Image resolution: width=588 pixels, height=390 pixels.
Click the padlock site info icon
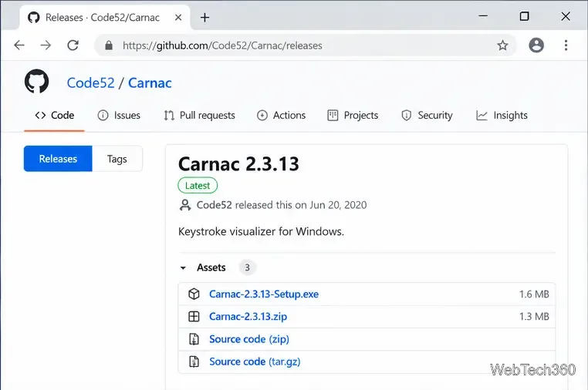tap(109, 45)
